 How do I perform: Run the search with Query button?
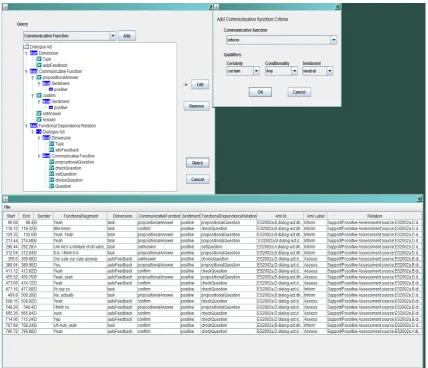click(197, 163)
